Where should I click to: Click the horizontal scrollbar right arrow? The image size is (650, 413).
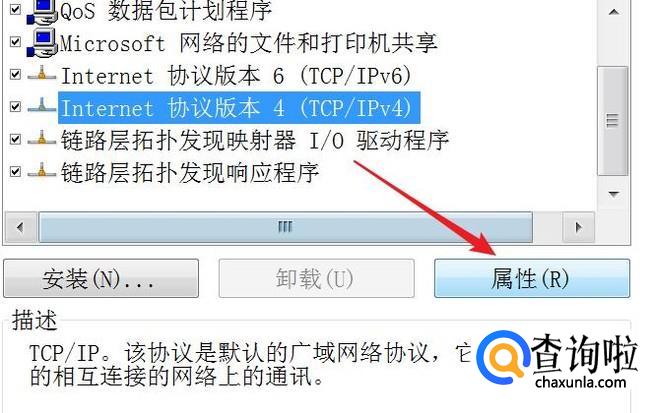click(x=579, y=227)
